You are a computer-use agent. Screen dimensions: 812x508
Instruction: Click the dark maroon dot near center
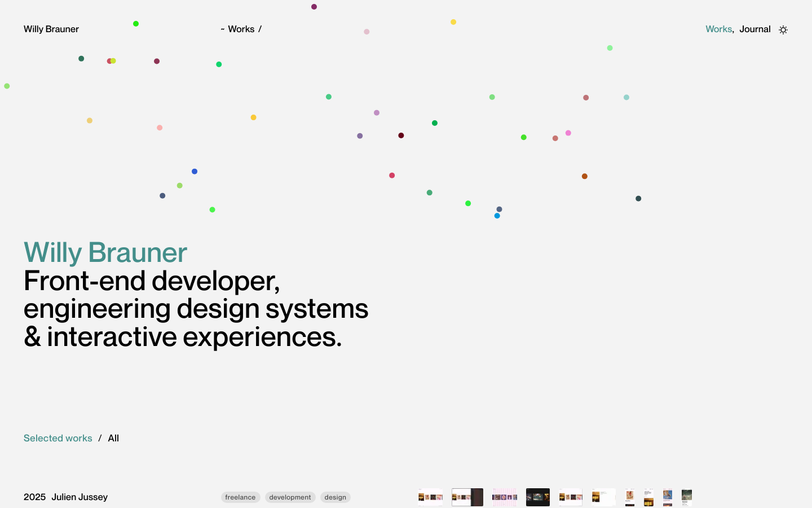(x=401, y=135)
